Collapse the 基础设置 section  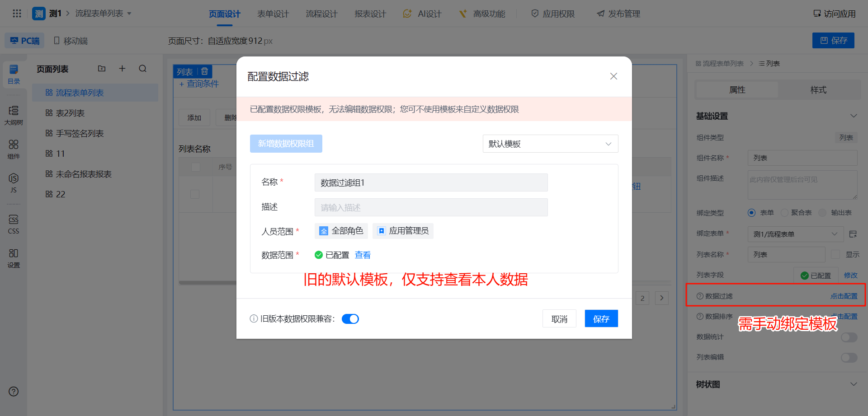coord(854,116)
